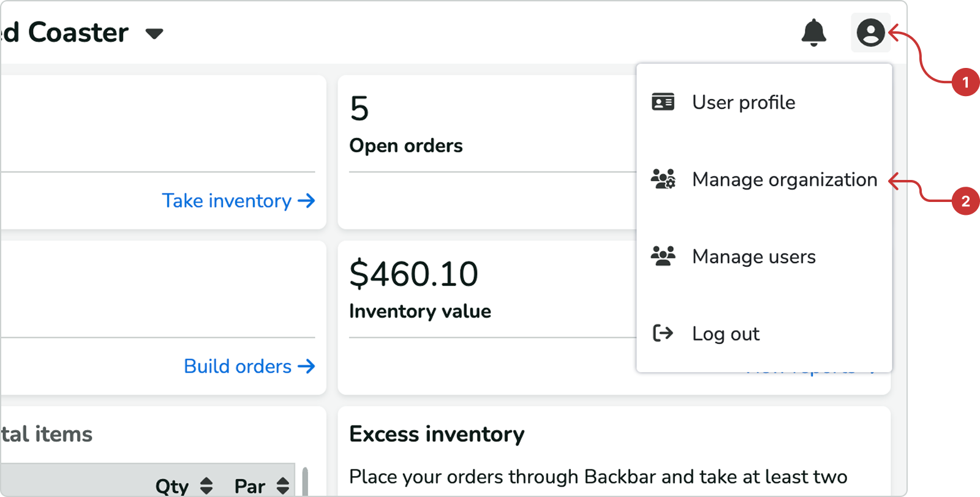Click the Log out arrow icon
Viewport: 980px width, 497px height.
click(x=663, y=333)
